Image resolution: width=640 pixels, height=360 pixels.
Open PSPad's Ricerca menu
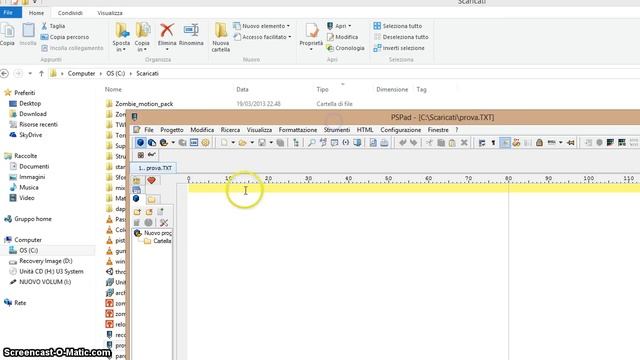tap(230, 130)
